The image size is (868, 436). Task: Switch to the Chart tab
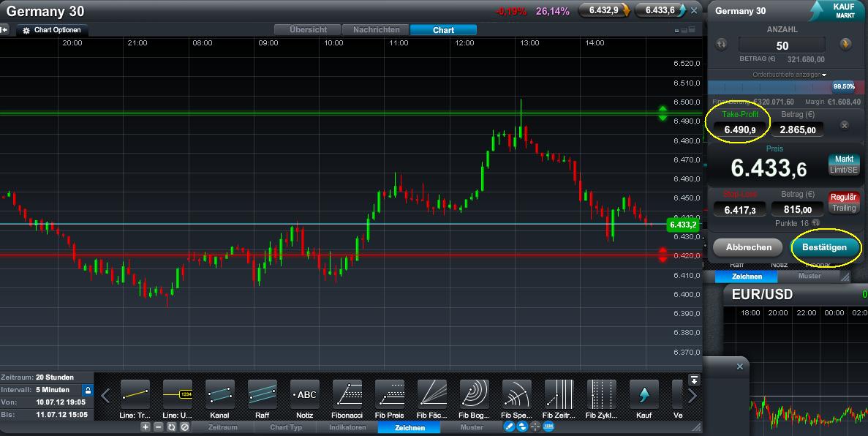[x=443, y=30]
